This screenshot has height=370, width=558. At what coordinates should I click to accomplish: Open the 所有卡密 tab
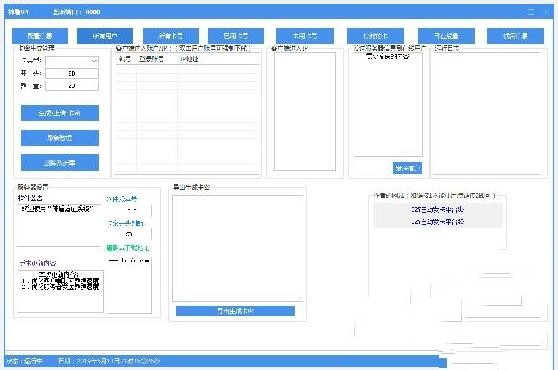coord(171,36)
